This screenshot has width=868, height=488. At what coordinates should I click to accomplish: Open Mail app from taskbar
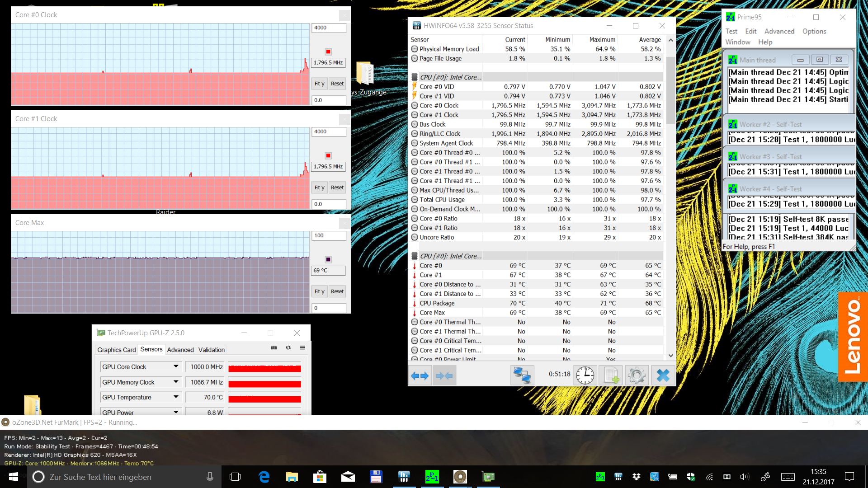pos(348,477)
